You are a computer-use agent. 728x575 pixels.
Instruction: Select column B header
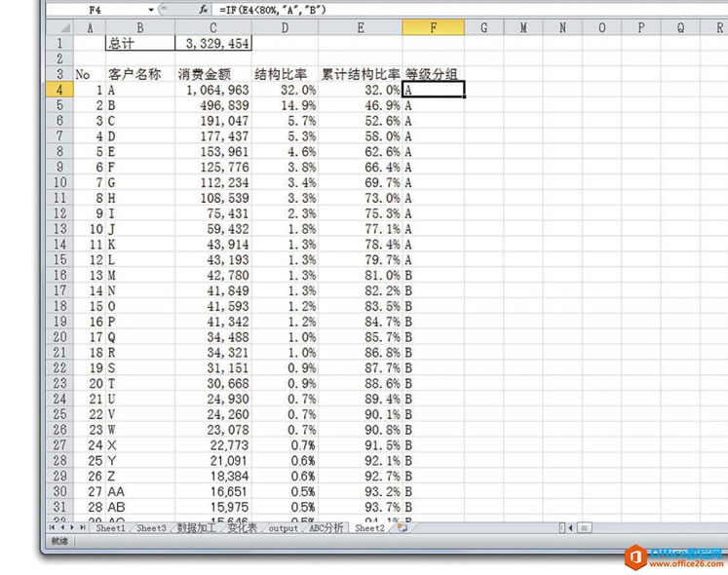tap(140, 27)
